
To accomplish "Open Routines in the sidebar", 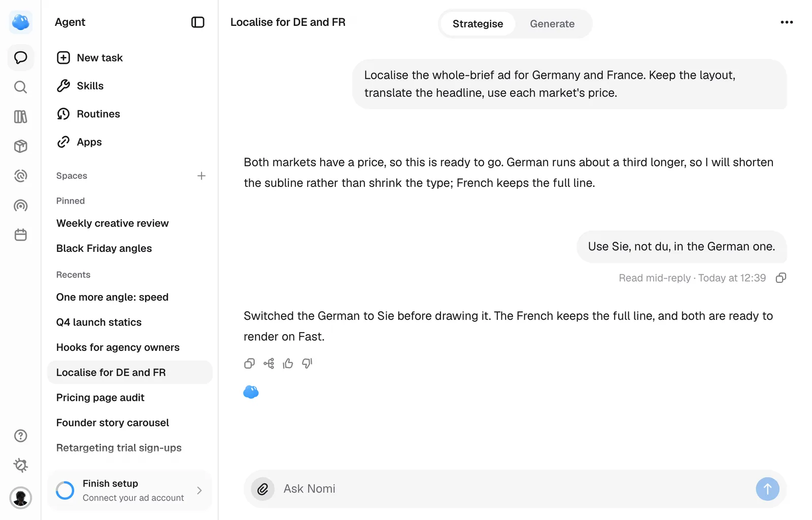I will [129, 114].
